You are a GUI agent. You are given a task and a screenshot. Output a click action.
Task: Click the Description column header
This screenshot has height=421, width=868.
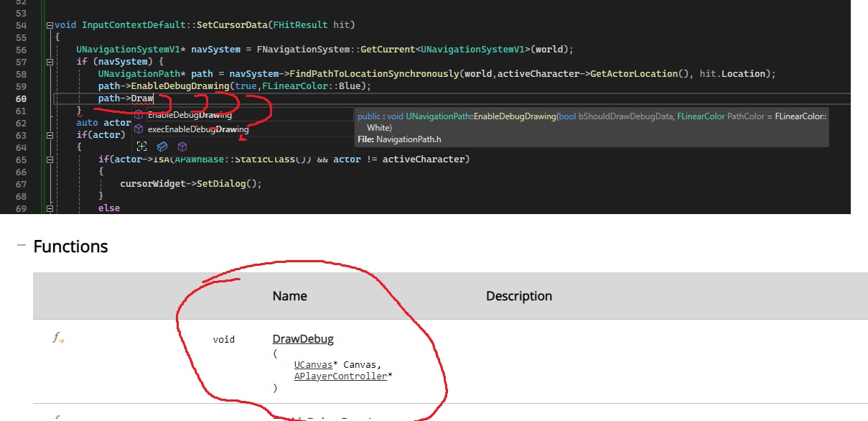519,296
